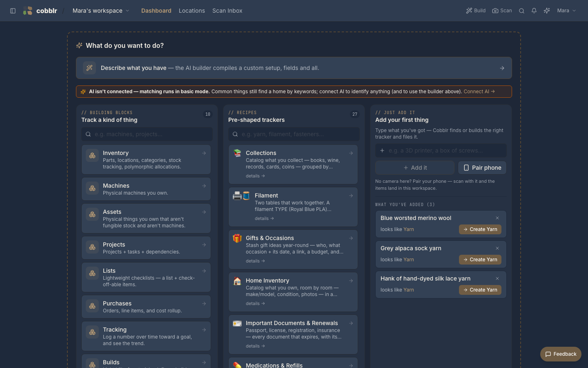Click the Build wand button
This screenshot has height=368, width=588.
476,11
